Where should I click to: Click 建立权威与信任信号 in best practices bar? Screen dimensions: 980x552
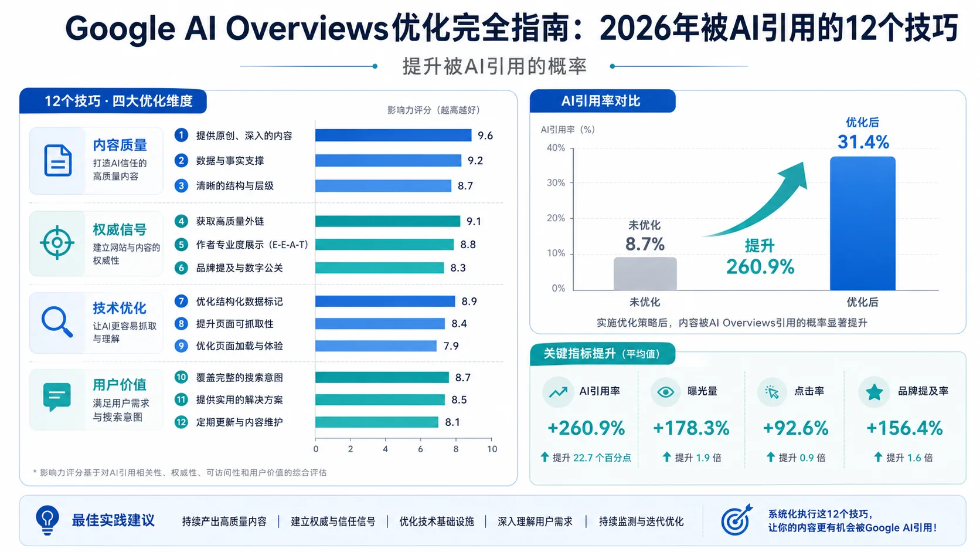pyautogui.click(x=333, y=521)
